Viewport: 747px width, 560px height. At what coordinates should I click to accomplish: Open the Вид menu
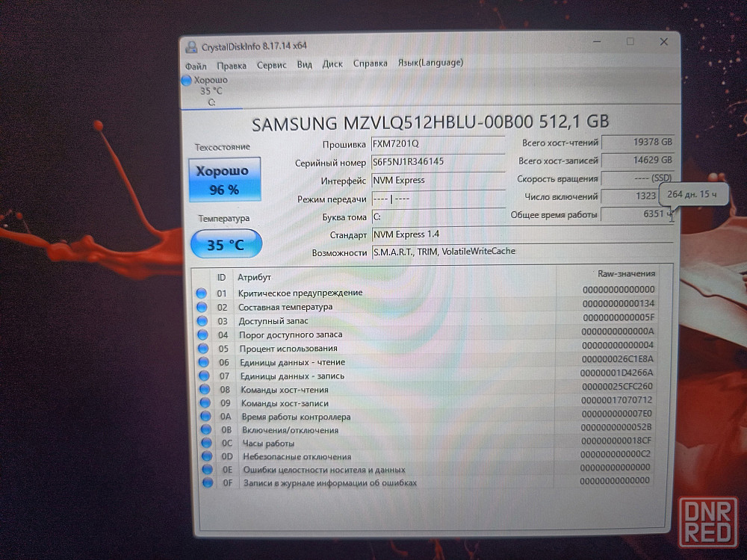click(x=305, y=64)
